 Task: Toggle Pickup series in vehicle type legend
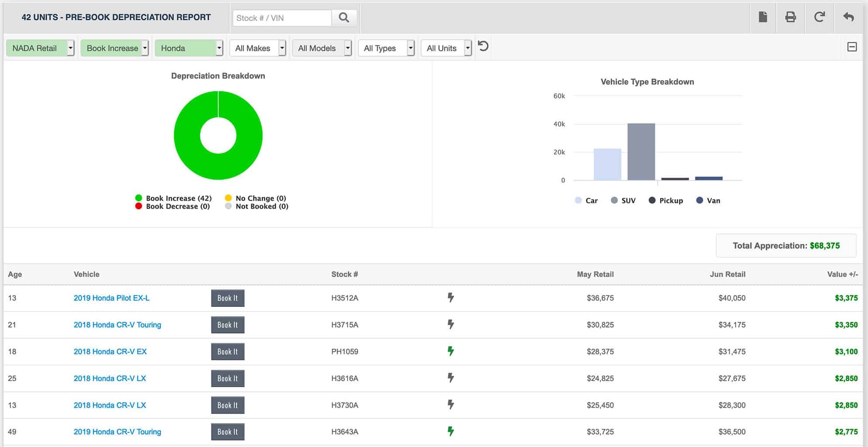tap(666, 200)
